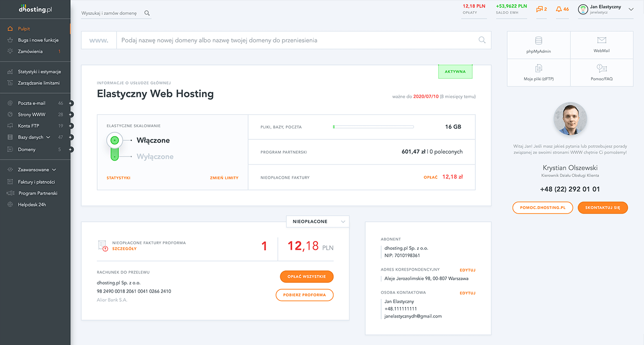
Task: Edit the Adres korespondencyjny entry
Action: coord(467,270)
